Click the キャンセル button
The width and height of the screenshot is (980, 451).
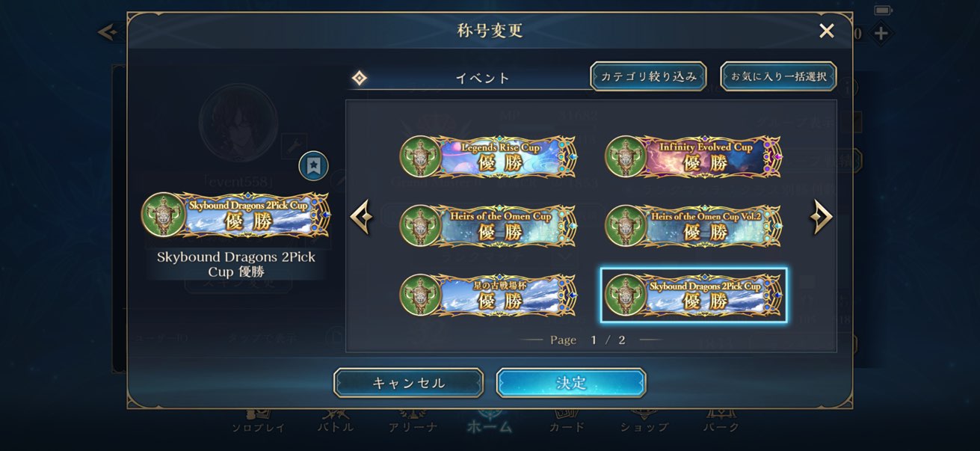pos(408,383)
